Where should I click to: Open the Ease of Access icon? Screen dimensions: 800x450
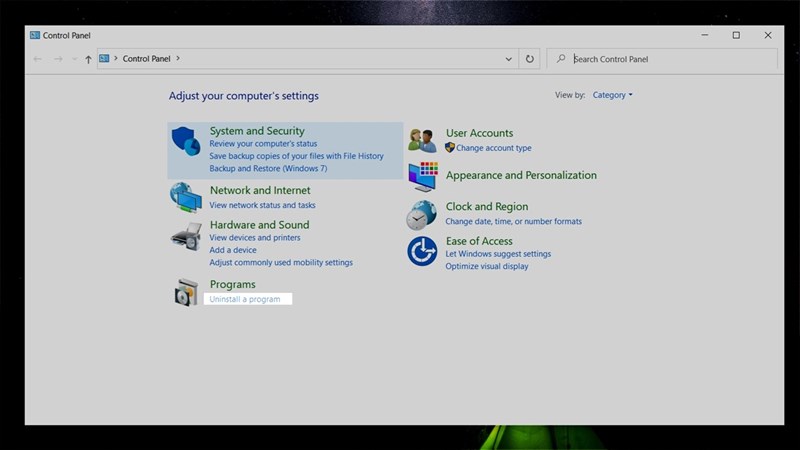click(422, 251)
